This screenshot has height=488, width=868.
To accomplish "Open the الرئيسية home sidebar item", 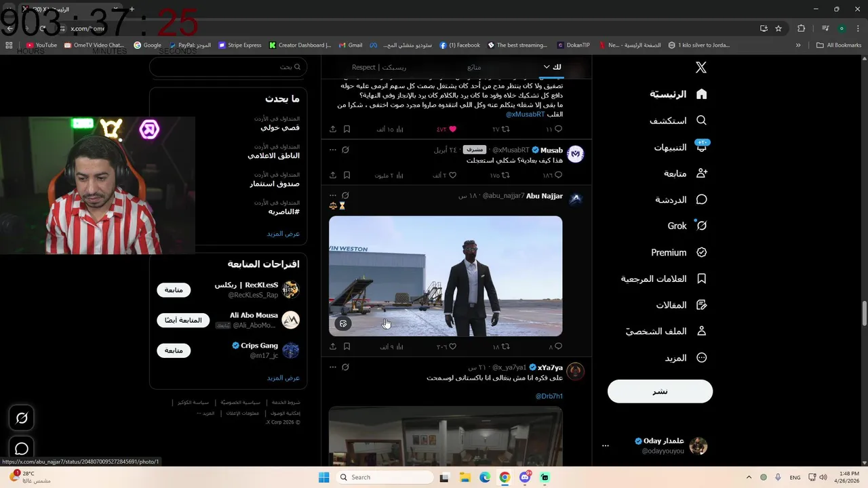I will tap(677, 94).
